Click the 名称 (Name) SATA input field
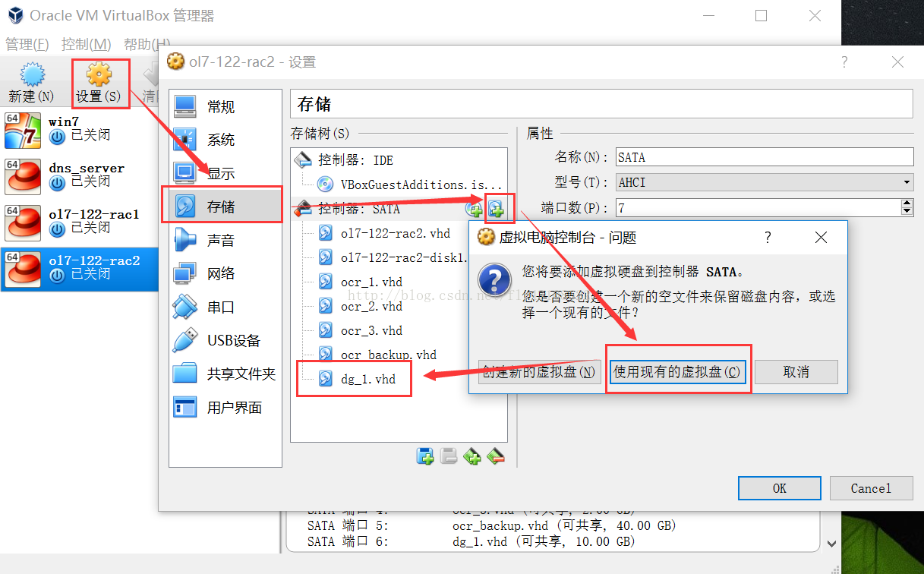Screen dimensions: 924x574 pyautogui.click(x=765, y=157)
